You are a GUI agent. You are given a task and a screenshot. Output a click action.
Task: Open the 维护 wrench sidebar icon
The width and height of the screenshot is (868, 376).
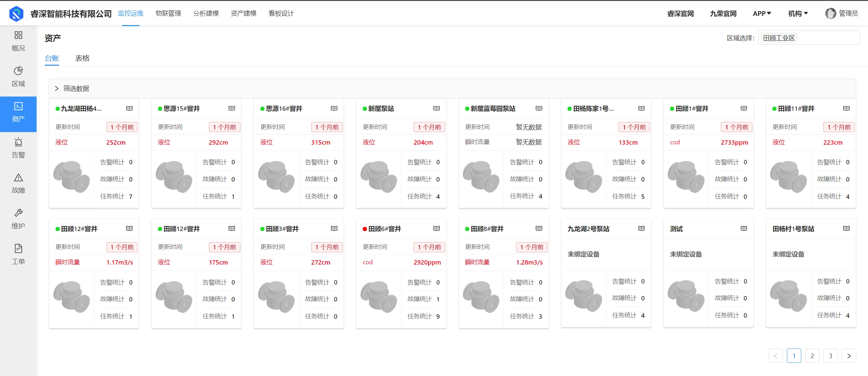tap(18, 213)
